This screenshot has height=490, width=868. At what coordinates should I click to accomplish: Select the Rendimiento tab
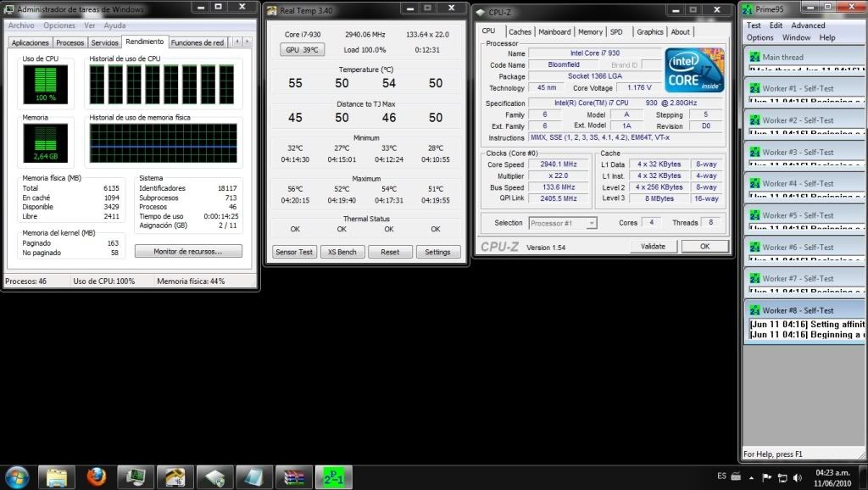[144, 42]
